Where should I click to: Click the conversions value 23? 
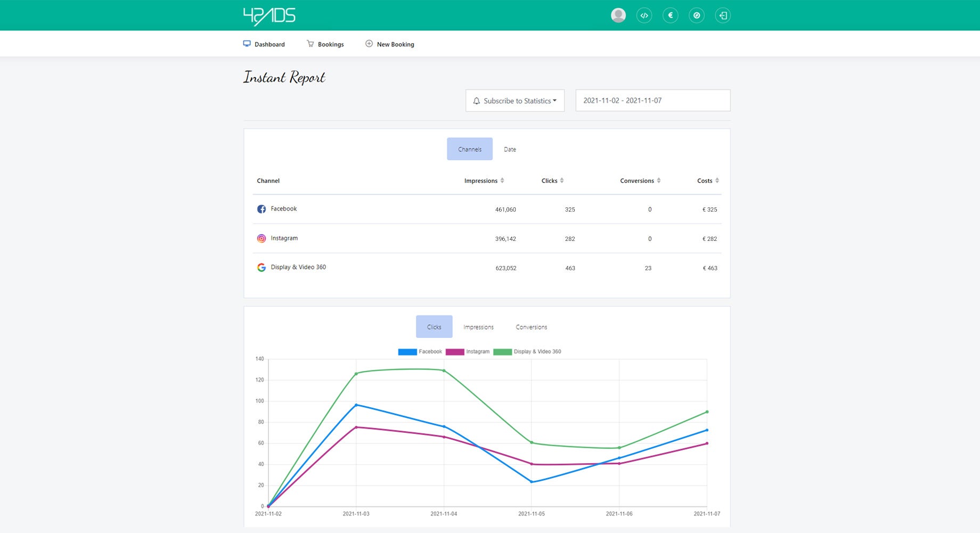[648, 268]
